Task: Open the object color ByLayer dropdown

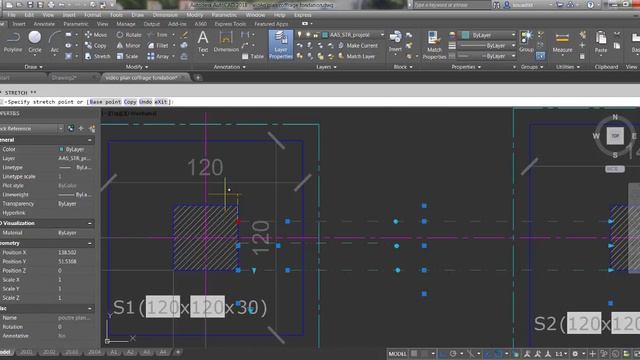Action: click(488, 35)
